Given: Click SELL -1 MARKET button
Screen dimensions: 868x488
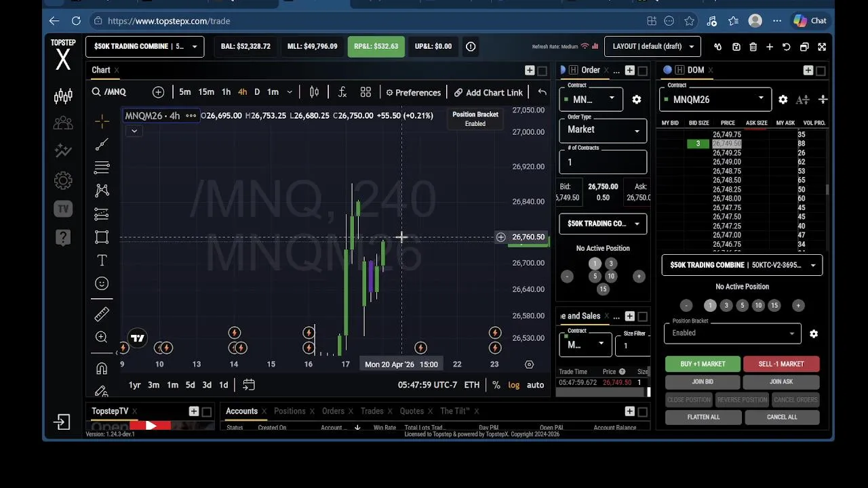Looking at the screenshot, I should (x=781, y=364).
